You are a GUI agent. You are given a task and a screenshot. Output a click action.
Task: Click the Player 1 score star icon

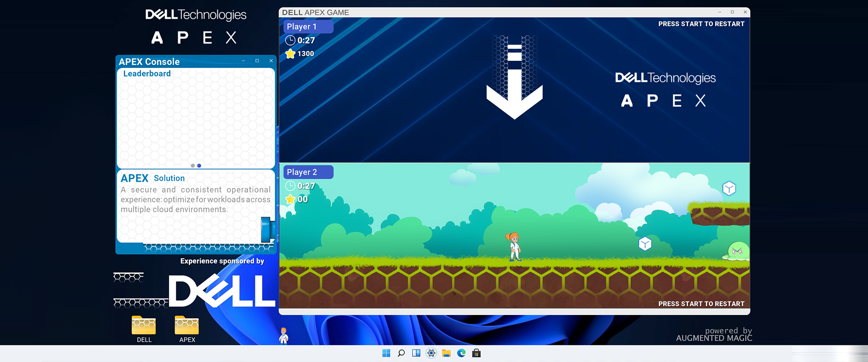click(290, 54)
